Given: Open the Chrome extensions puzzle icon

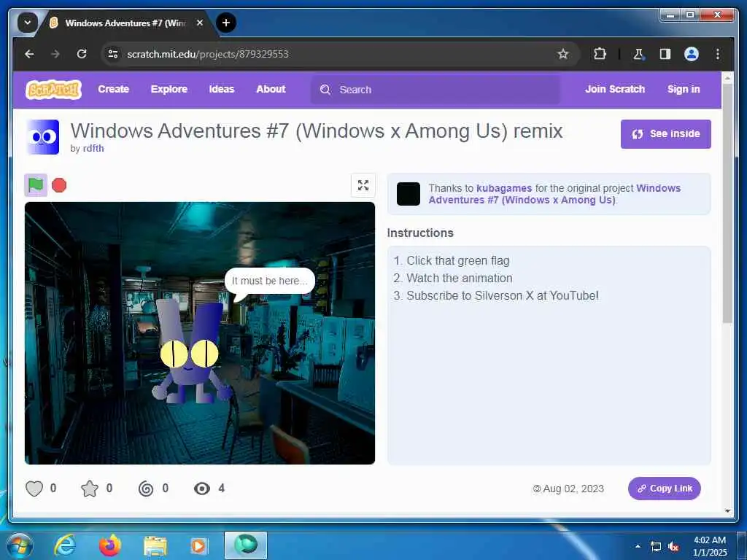Looking at the screenshot, I should [600, 54].
